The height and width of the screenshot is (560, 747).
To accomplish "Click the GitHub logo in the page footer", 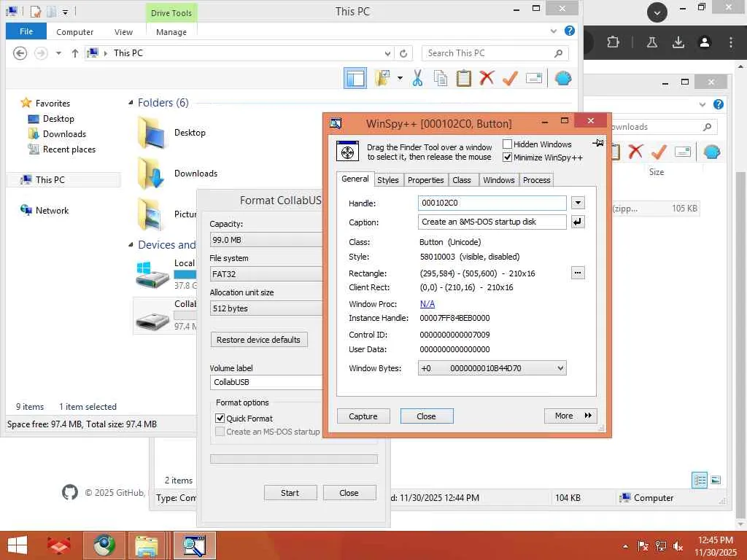I will pos(70,492).
